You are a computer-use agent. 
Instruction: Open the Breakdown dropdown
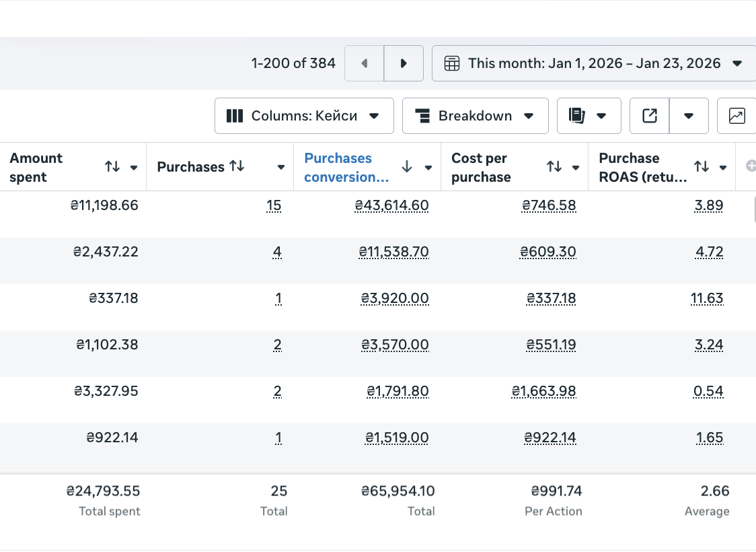tap(476, 116)
